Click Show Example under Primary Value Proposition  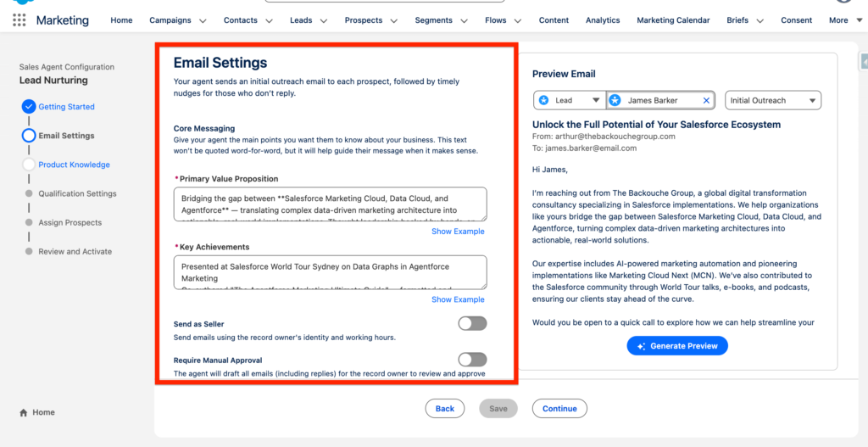click(x=458, y=232)
